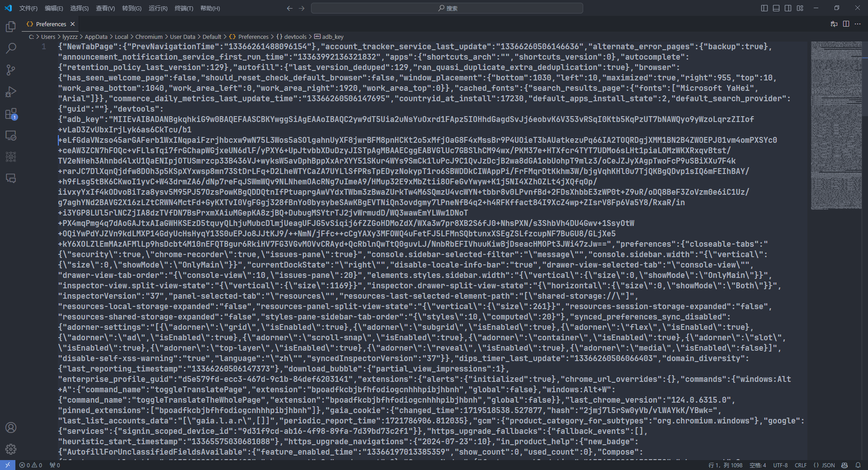Image resolution: width=868 pixels, height=470 pixels.
Task: Open the Chromium breadcrumb dropdown
Action: pos(149,37)
